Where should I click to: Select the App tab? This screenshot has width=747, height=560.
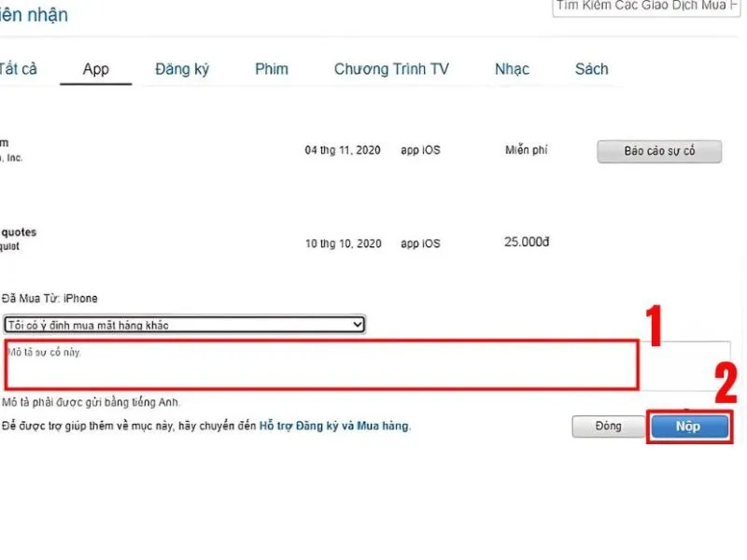pyautogui.click(x=96, y=69)
